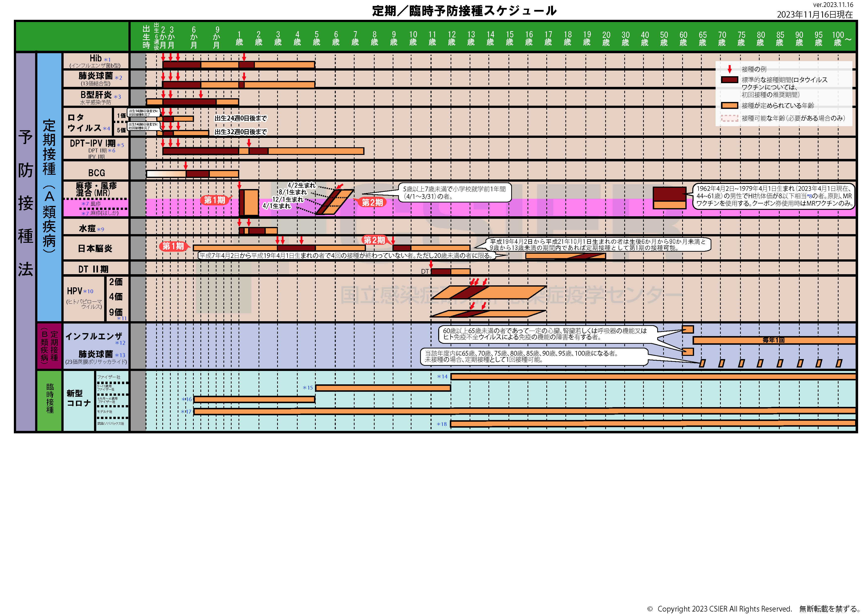The width and height of the screenshot is (868, 614).
Task: Click the 臨時接種 vertical heading
Action: (x=50, y=398)
